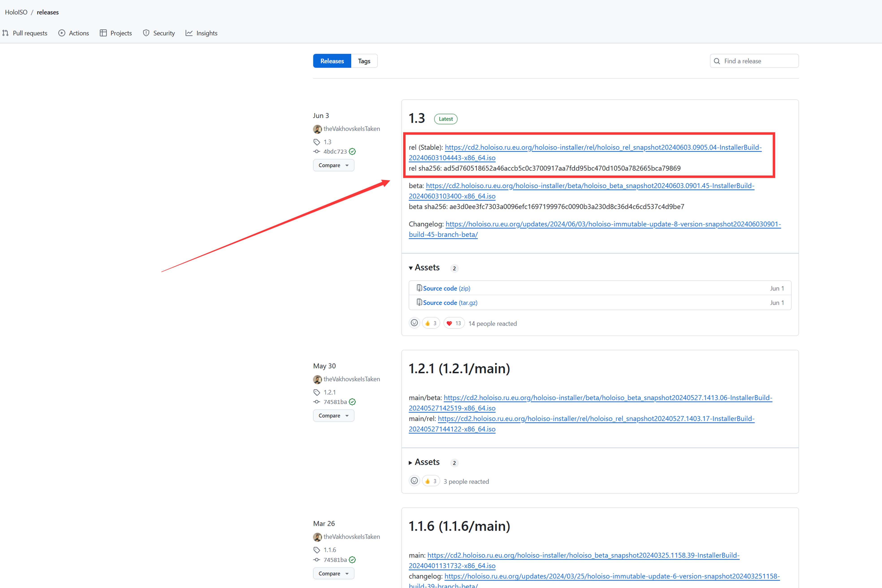This screenshot has height=588, width=882.
Task: Open the changelog link for release 1.1.6
Action: [x=594, y=581]
